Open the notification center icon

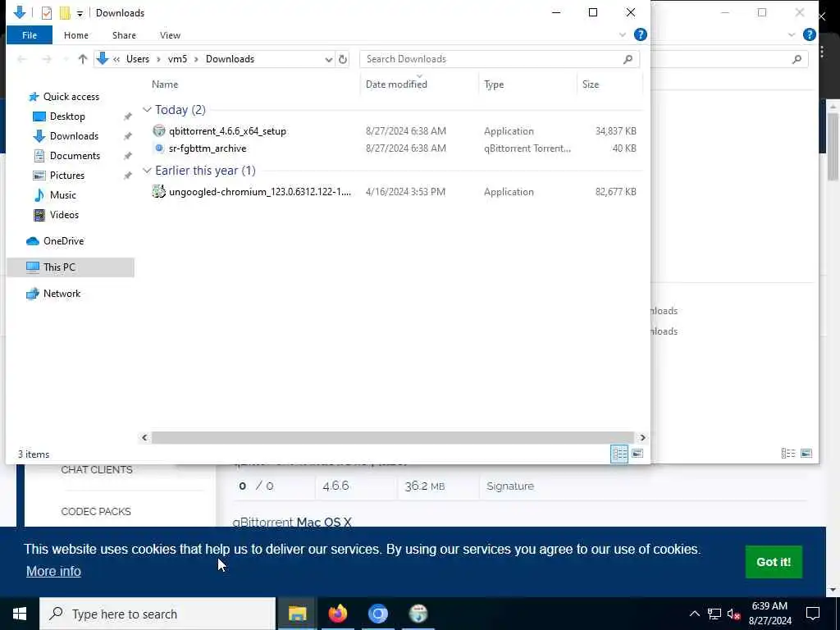coord(813,614)
